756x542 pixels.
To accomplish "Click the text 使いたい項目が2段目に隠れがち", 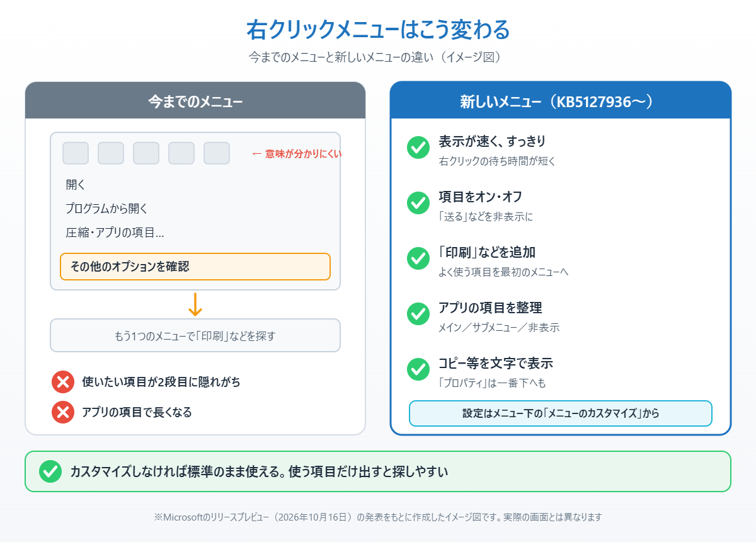I will point(161,382).
